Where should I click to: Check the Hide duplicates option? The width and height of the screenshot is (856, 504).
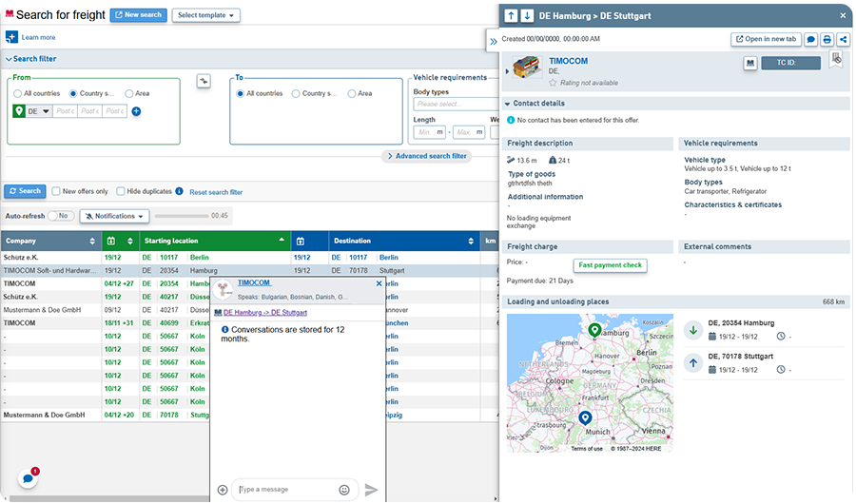121,191
